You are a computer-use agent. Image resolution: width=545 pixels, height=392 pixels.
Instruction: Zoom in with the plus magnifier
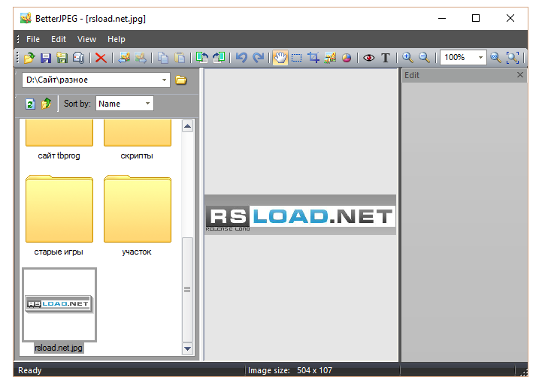coord(407,57)
